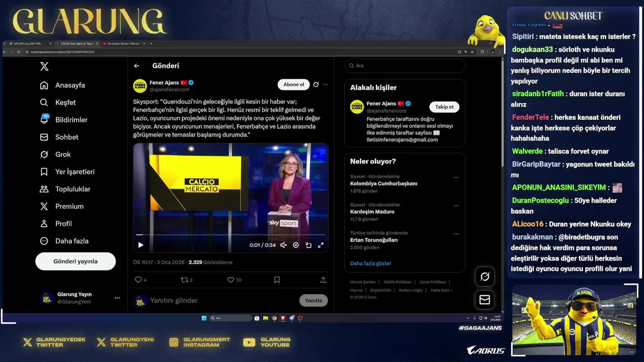
Task: Open Chrome from the taskbar
Action: [x=274, y=318]
